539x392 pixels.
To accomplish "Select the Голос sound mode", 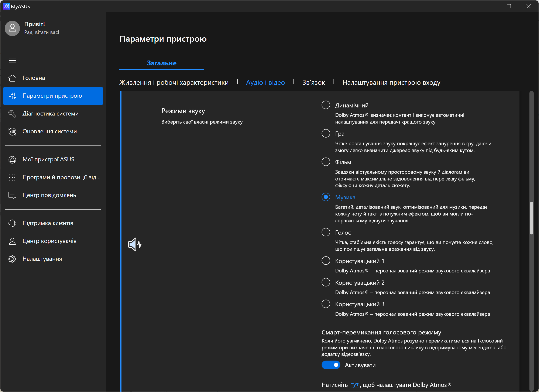I will 326,232.
